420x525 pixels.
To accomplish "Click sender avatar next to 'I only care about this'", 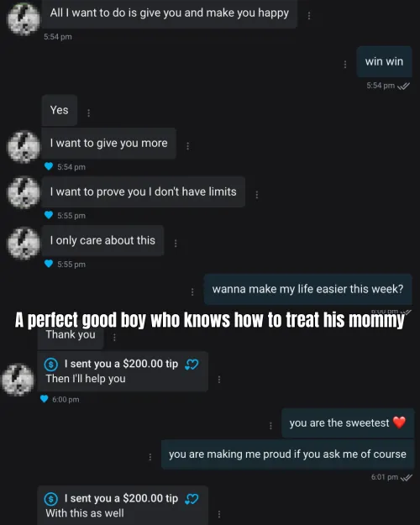I will point(24,244).
